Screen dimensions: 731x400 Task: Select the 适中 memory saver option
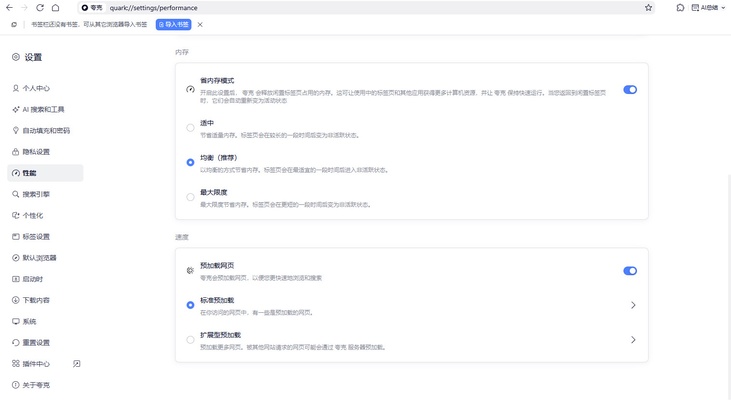(x=191, y=127)
